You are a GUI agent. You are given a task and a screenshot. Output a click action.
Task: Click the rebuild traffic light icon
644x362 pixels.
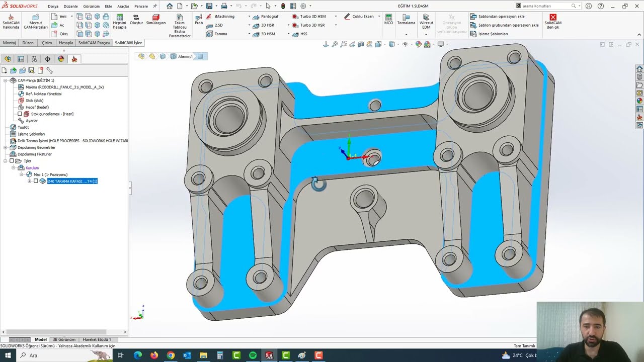283,6
